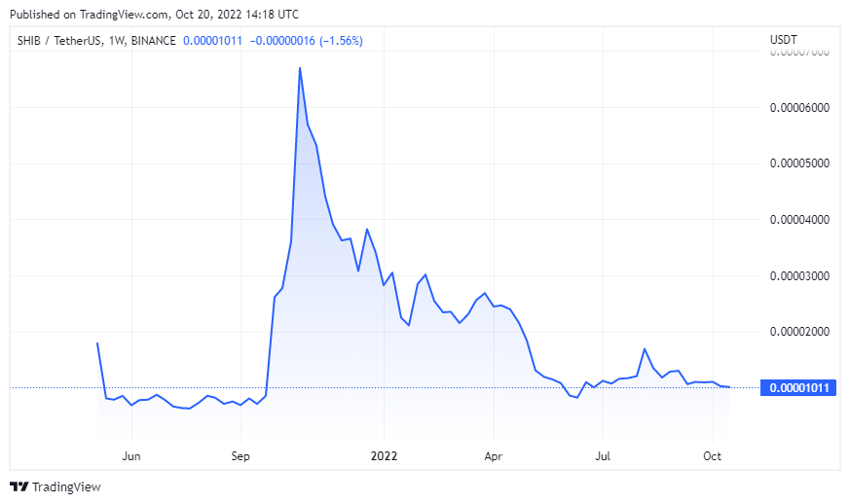
Task: Select the USDT currency label
Action: [783, 41]
